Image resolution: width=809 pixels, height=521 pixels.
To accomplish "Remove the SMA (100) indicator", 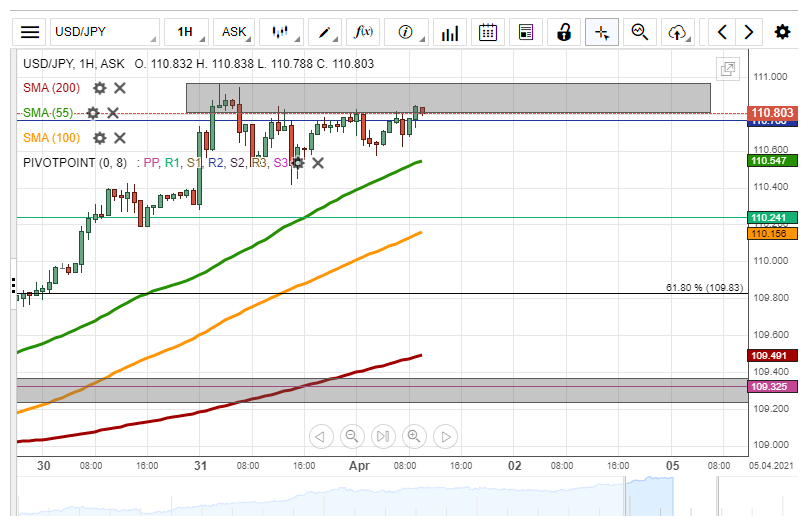I will click(120, 138).
